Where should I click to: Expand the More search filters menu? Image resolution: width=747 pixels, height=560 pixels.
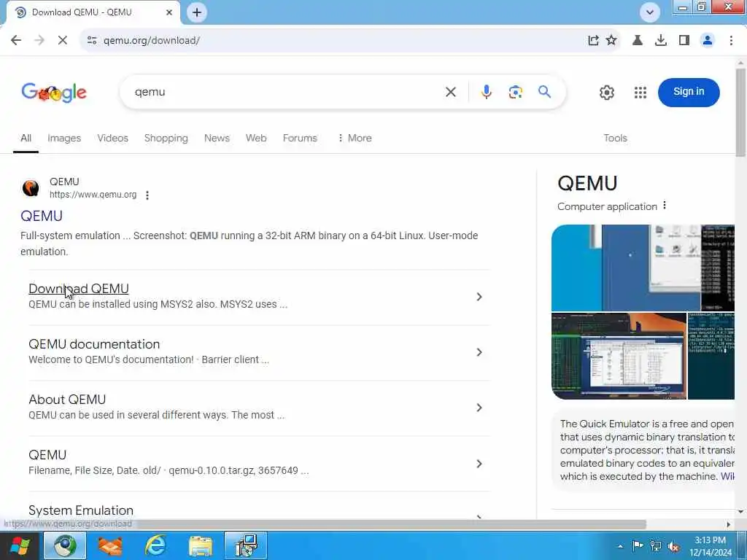tap(355, 138)
